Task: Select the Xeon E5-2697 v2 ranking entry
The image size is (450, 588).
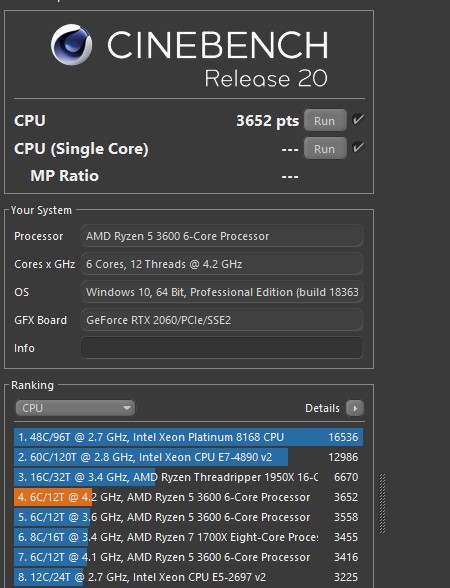Action: pyautogui.click(x=188, y=577)
